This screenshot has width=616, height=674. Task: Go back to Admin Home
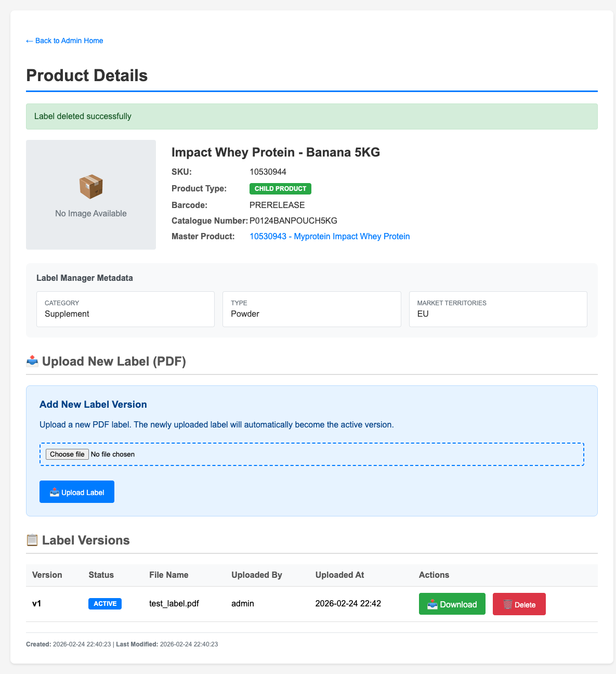pos(64,41)
